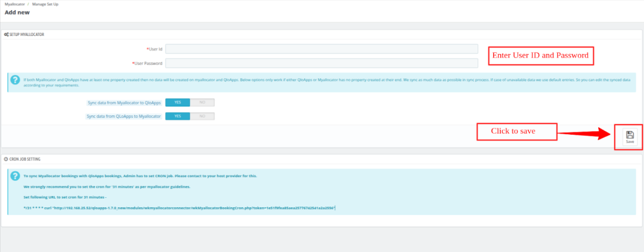Click the question mark icon in cron info box
Image resolution: width=644 pixels, height=252 pixels.
[15, 178]
